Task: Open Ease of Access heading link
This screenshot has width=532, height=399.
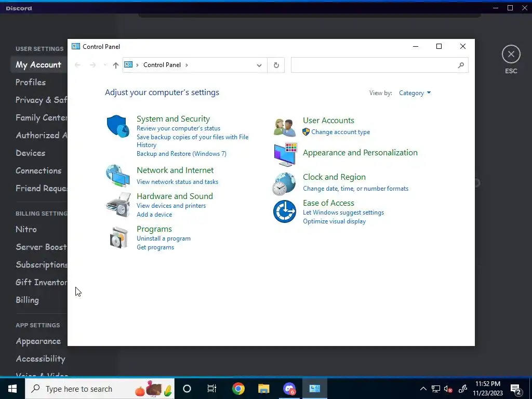Action: [x=328, y=203]
